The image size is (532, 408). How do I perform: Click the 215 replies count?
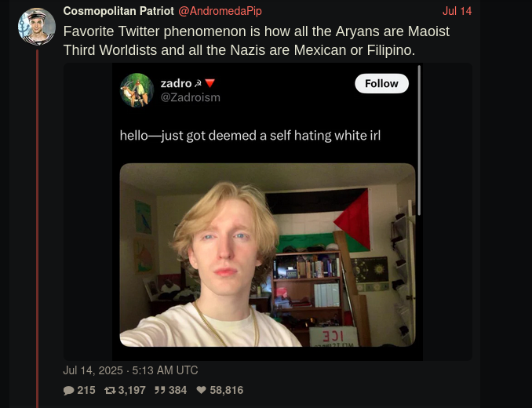point(86,390)
